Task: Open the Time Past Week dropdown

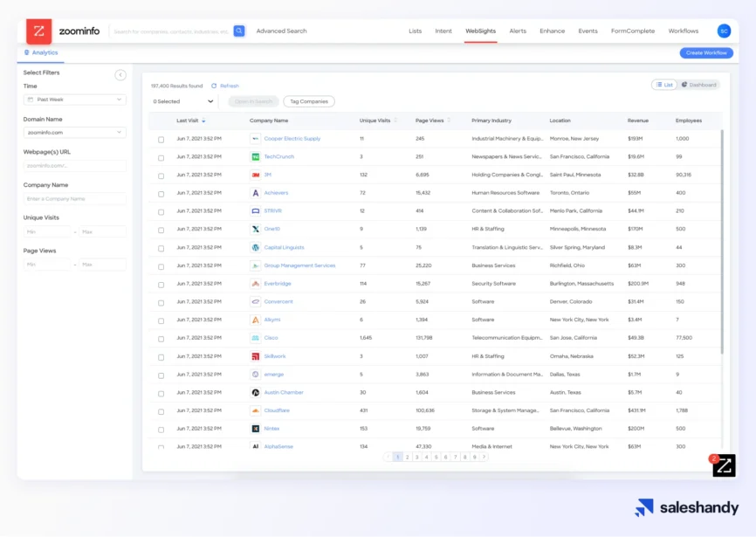Action: click(x=75, y=100)
